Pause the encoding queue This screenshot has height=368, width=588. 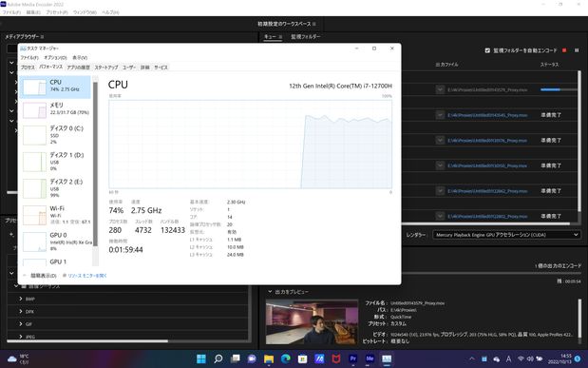tap(577, 50)
